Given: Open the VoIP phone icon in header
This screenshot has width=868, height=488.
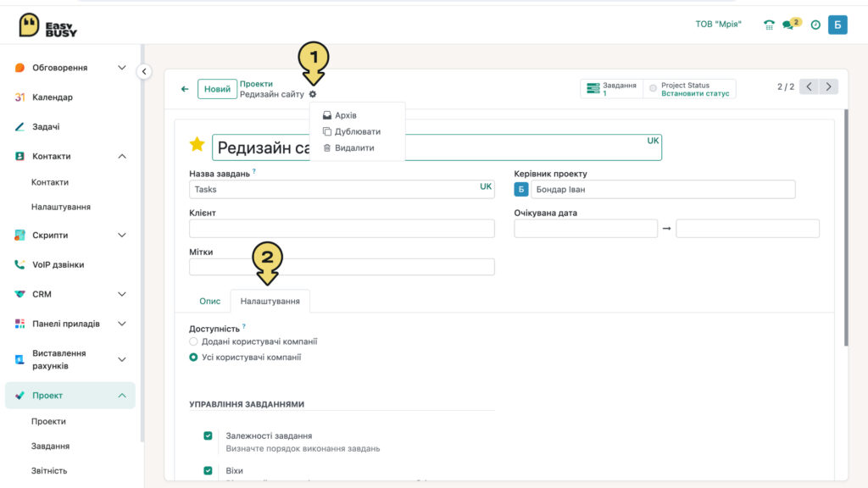Looking at the screenshot, I should tap(769, 25).
